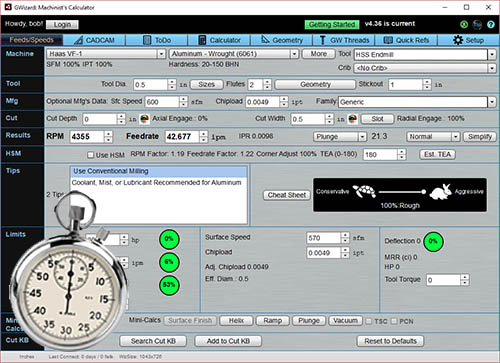The image size is (500, 363).
Task: Select the 'Use Conventional Milling' tip
Action: pos(158,171)
